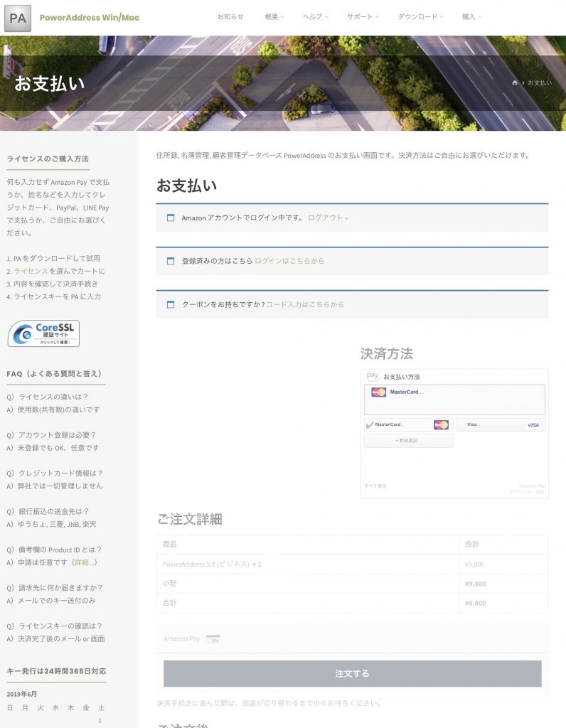Click window icon beside 登録済みの方 notice

pos(171,261)
